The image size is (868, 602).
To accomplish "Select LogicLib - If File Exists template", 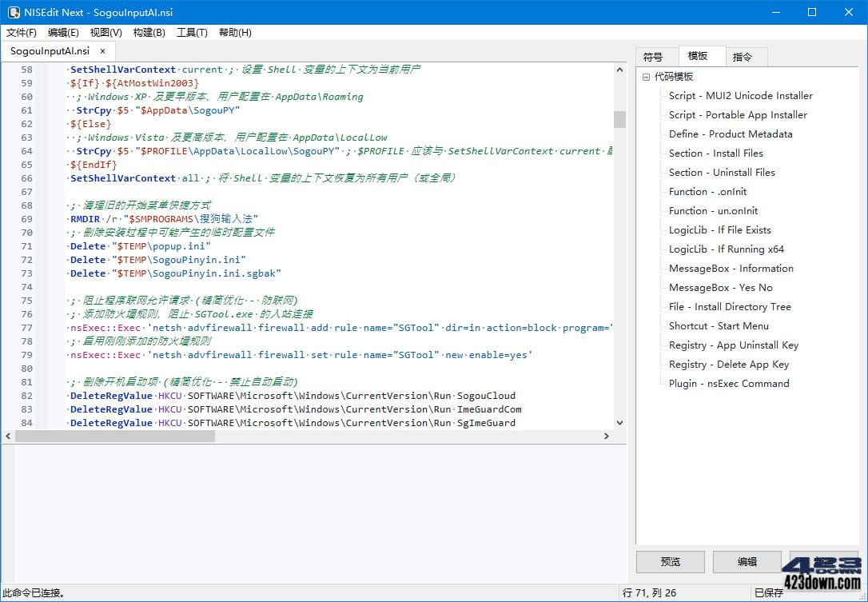I will point(719,230).
